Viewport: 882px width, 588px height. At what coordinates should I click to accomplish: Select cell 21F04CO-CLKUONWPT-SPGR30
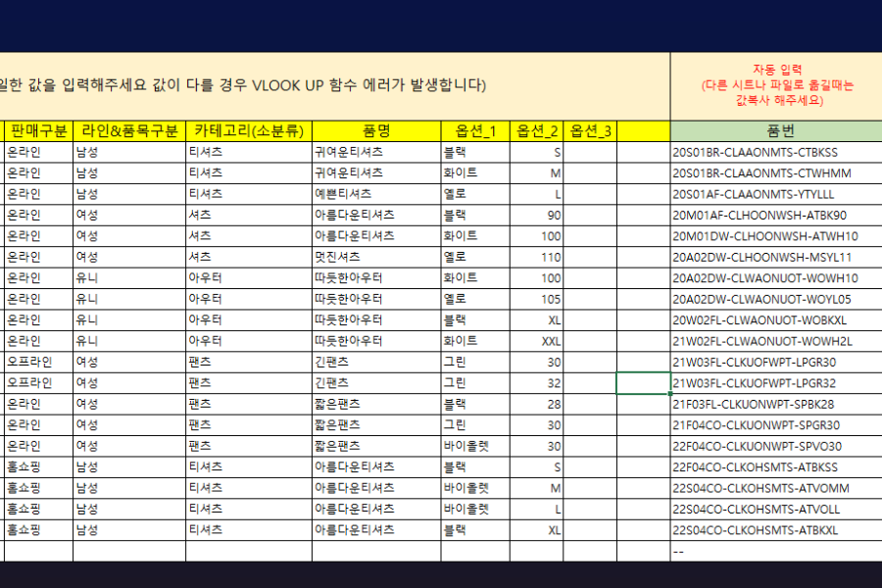[777, 425]
